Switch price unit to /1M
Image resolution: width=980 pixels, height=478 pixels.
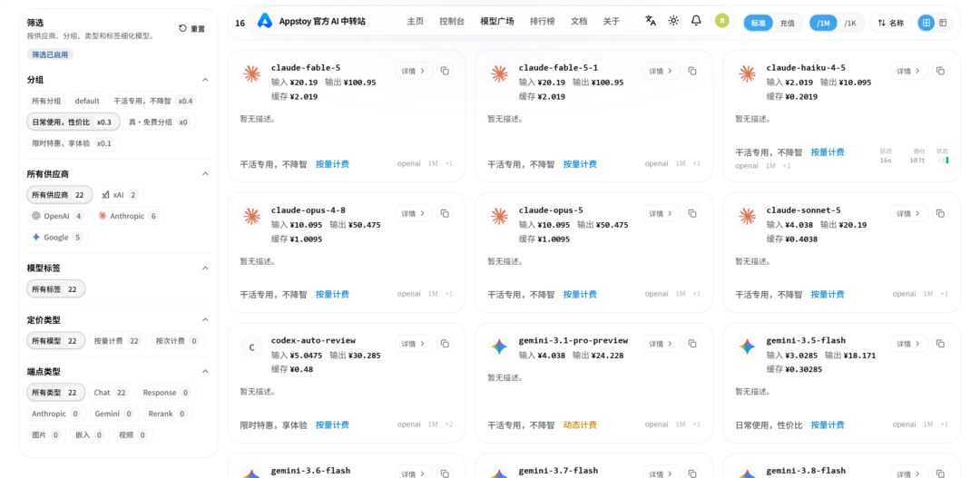pos(824,23)
